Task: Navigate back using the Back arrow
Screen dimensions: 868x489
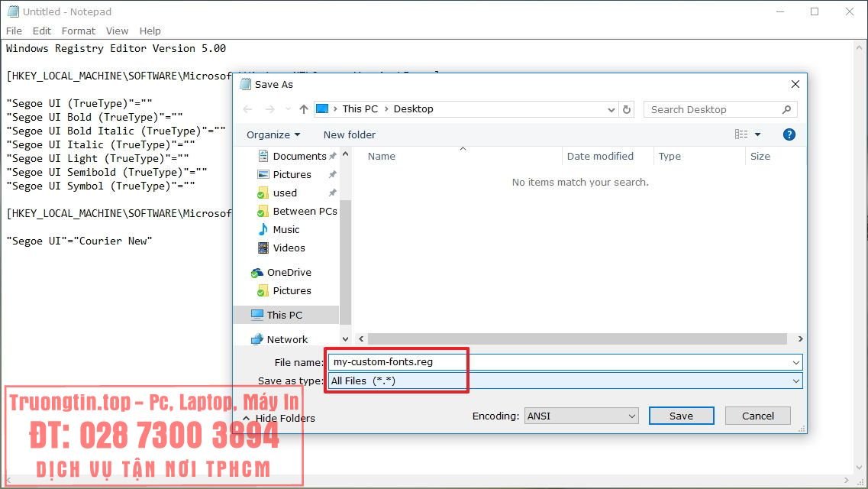Action: pos(247,108)
